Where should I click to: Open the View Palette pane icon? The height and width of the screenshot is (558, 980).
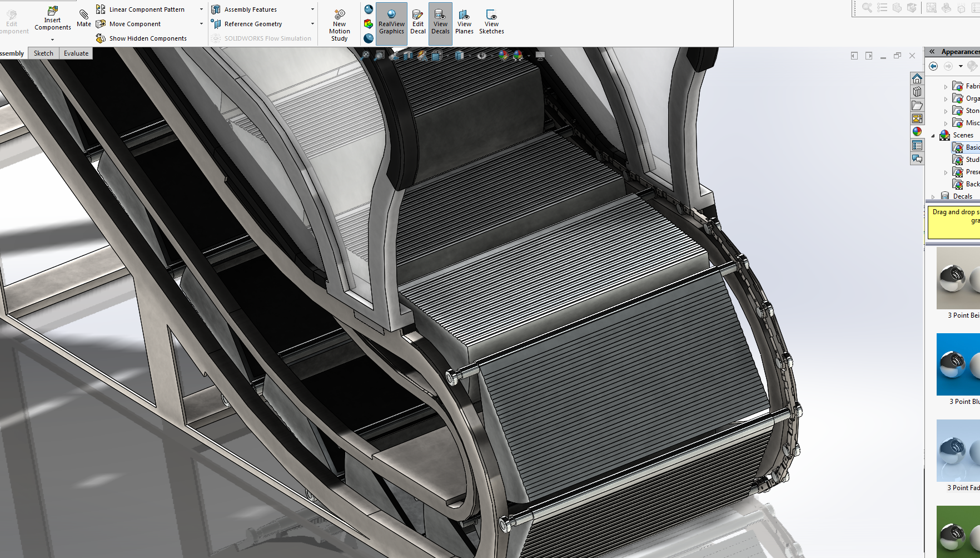[917, 118]
